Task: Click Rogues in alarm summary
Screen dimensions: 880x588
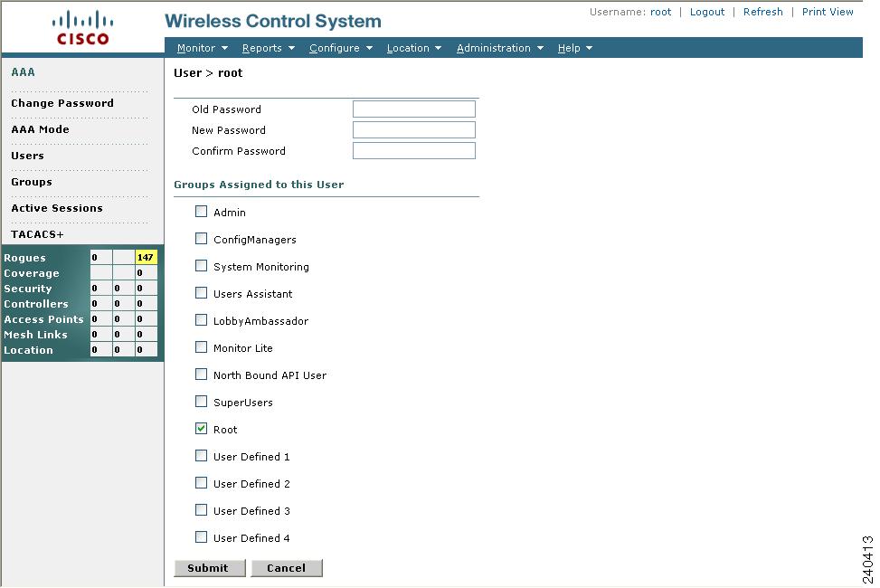Action: [24, 258]
